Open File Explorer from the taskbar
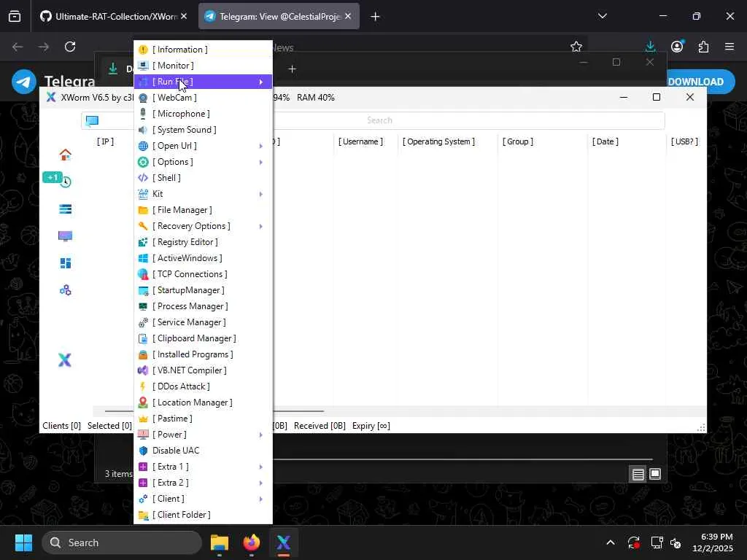Viewport: 747px width, 560px height. 220,542
